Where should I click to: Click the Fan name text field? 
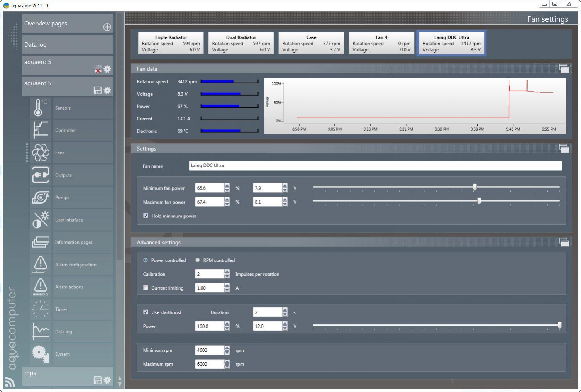[x=375, y=166]
